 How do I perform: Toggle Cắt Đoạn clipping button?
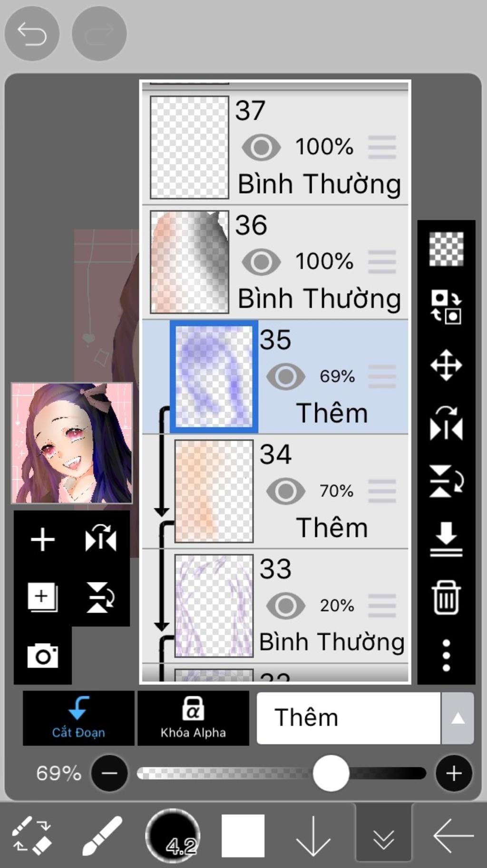(x=78, y=718)
